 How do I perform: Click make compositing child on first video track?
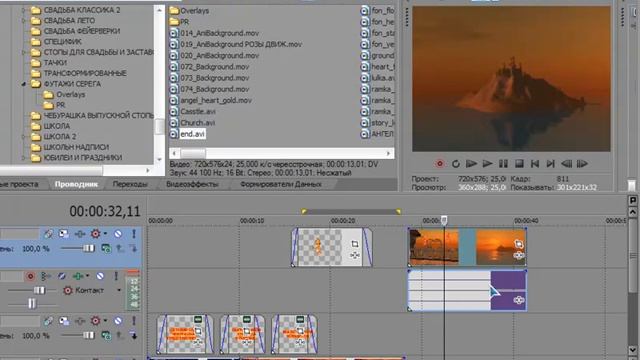click(x=133, y=248)
